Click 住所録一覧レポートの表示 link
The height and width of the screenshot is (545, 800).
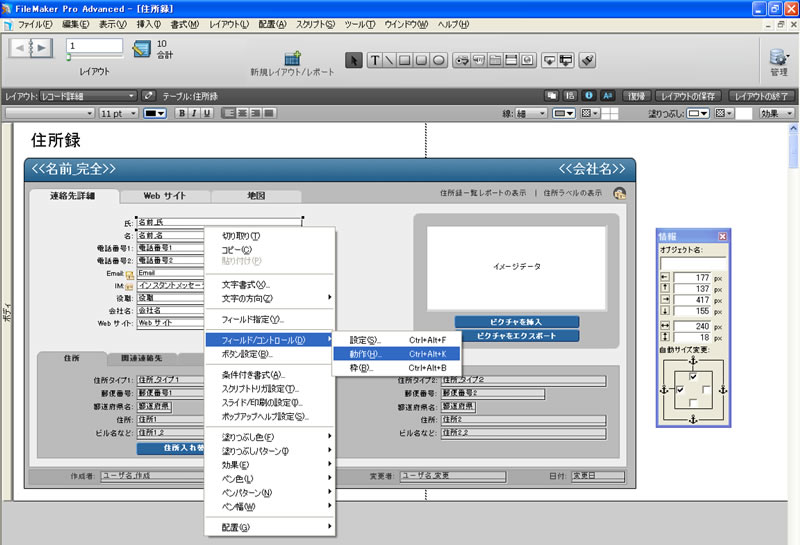(483, 193)
